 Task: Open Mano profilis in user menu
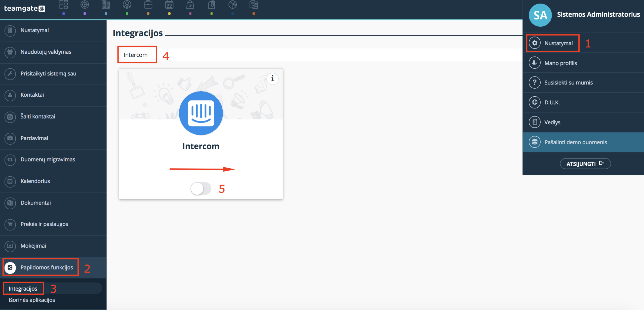tap(583, 63)
